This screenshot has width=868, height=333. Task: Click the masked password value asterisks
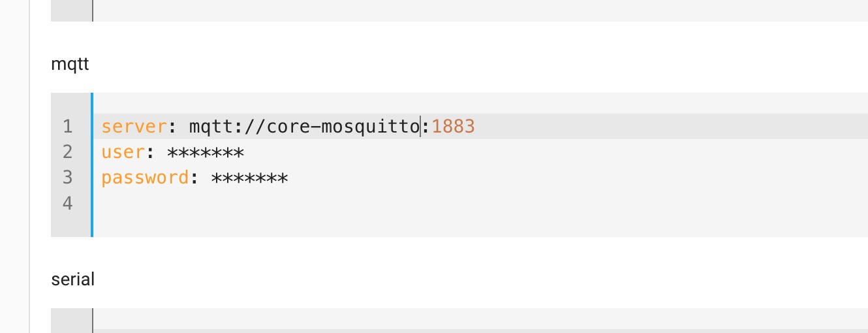249,178
